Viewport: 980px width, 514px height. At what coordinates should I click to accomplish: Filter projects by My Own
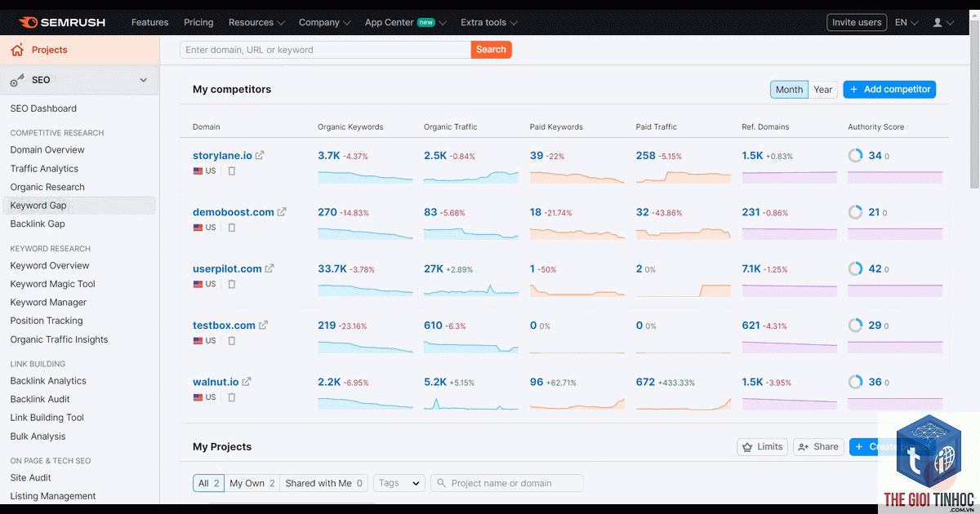click(252, 483)
